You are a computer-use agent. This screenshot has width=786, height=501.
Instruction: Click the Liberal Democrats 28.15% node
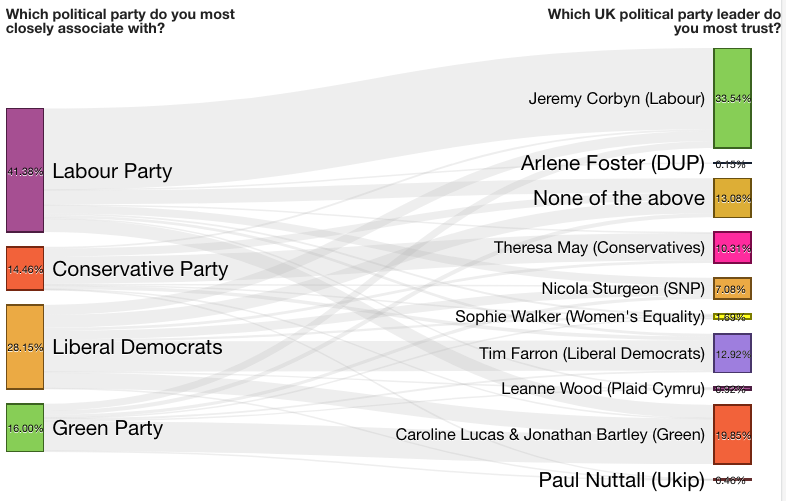pyautogui.click(x=25, y=347)
